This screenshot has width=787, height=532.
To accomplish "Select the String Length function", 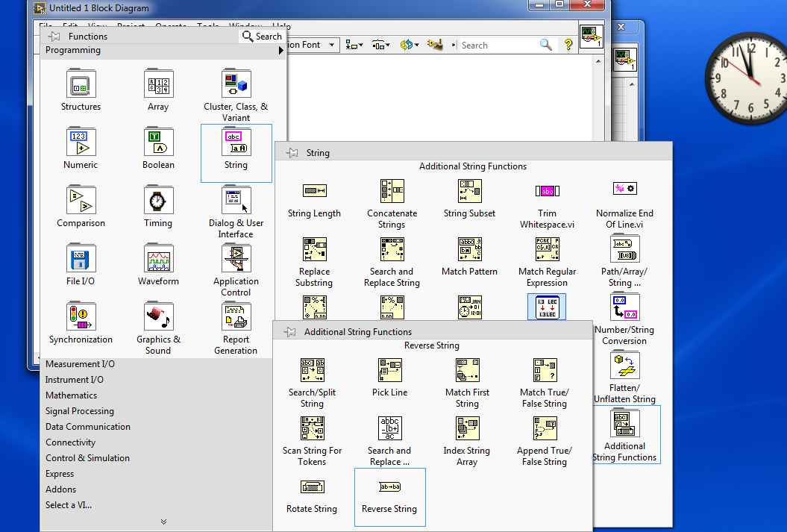I will click(x=314, y=191).
